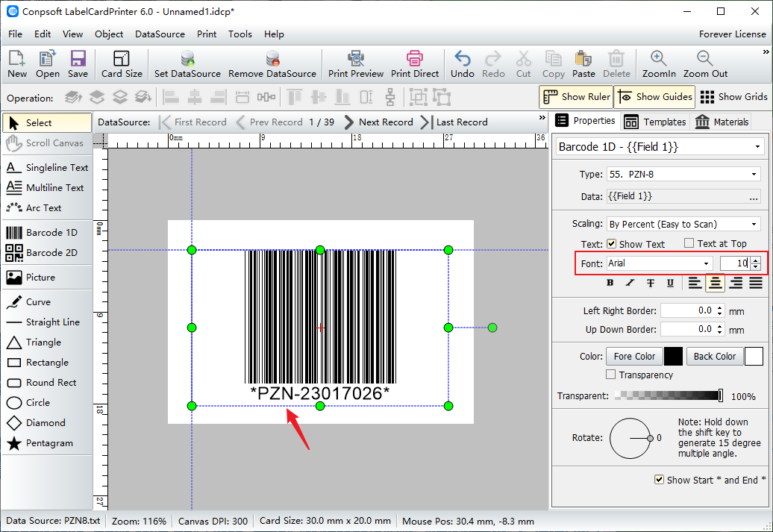The height and width of the screenshot is (532, 773).
Task: Select the Curve drawing tool
Action: [x=47, y=302]
